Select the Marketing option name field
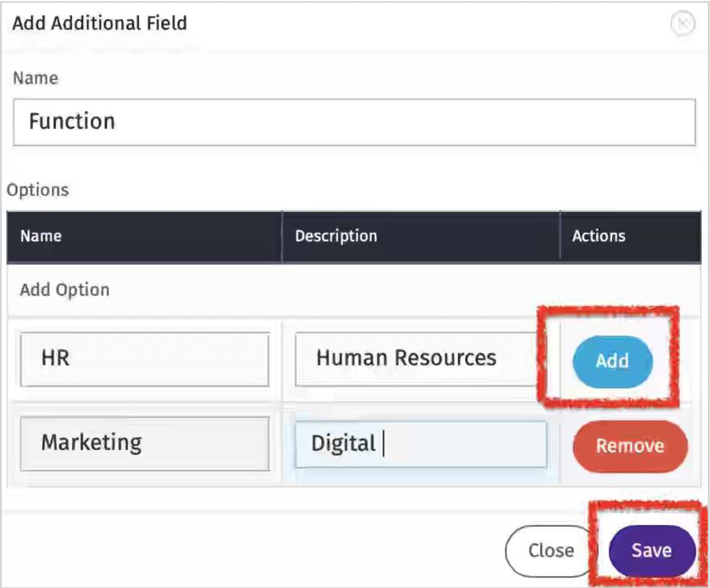Image resolution: width=710 pixels, height=588 pixels. (144, 444)
